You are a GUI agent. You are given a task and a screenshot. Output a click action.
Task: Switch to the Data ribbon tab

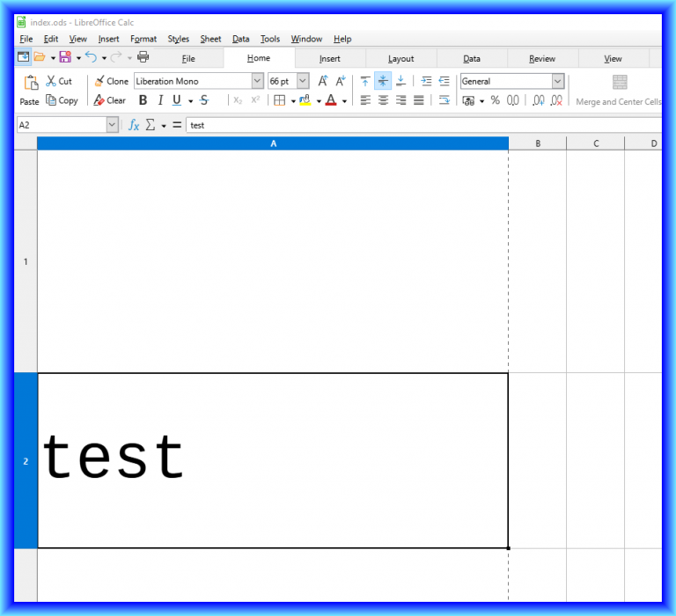[x=472, y=59]
